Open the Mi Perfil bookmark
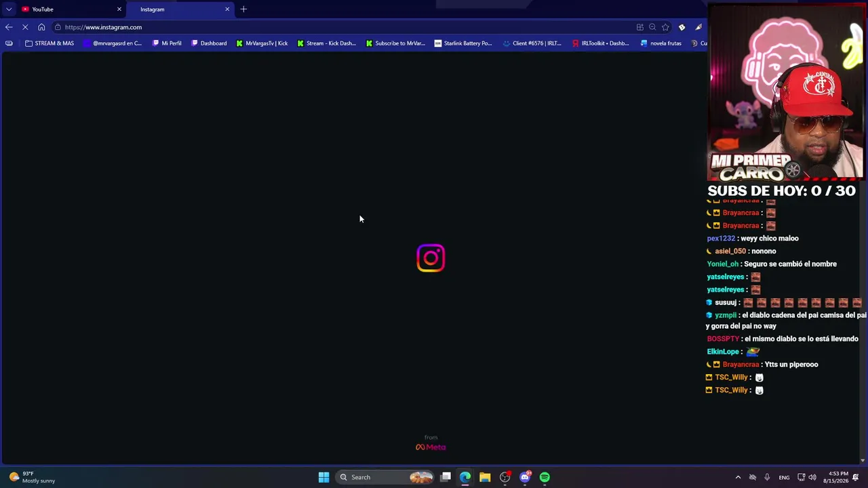 167,43
